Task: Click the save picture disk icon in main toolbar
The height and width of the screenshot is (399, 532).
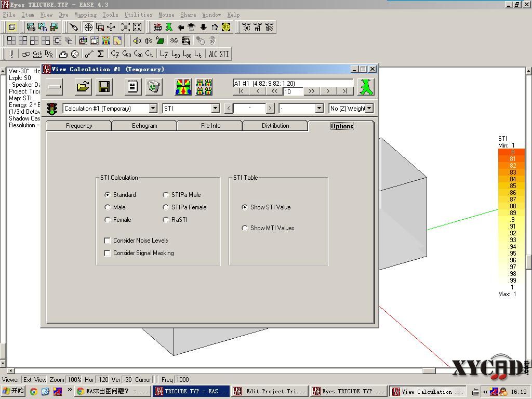Action: [x=54, y=27]
